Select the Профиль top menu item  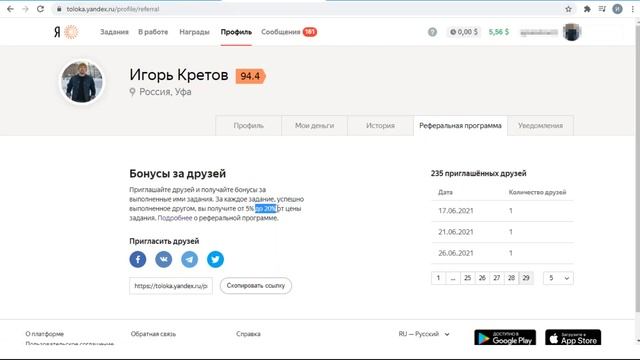pos(236,32)
